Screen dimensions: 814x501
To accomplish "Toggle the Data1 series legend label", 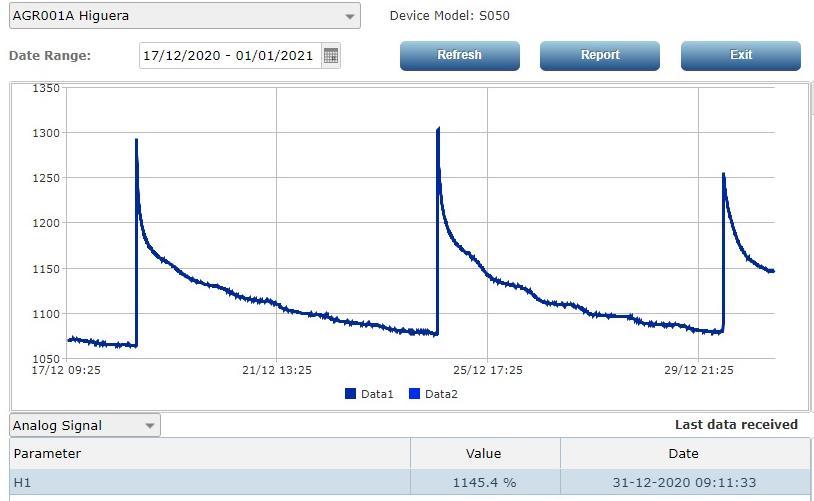I will click(x=378, y=394).
